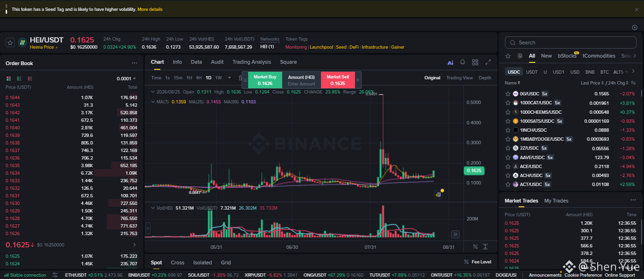Open the Heima Price link
The height and width of the screenshot is (279, 644).
43,47
